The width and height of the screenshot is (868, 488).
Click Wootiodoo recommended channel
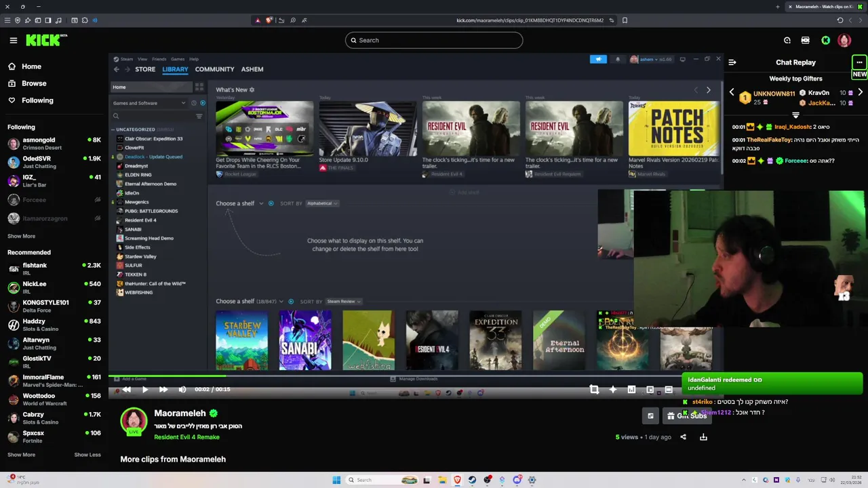(x=54, y=399)
